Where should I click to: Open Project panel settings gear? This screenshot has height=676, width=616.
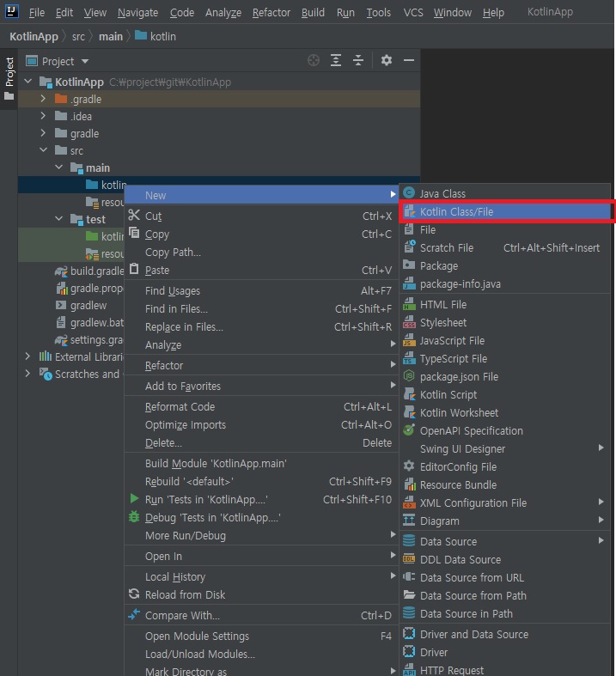coord(387,60)
